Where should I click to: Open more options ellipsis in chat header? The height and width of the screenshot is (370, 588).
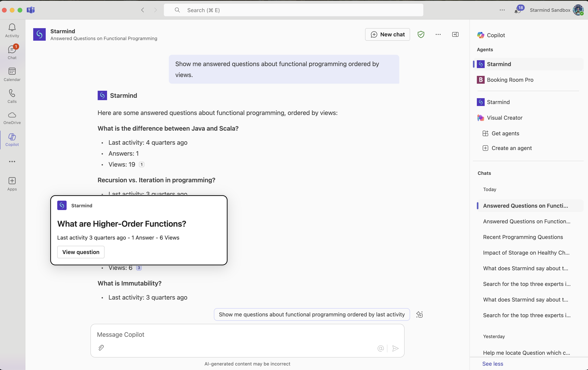(438, 34)
